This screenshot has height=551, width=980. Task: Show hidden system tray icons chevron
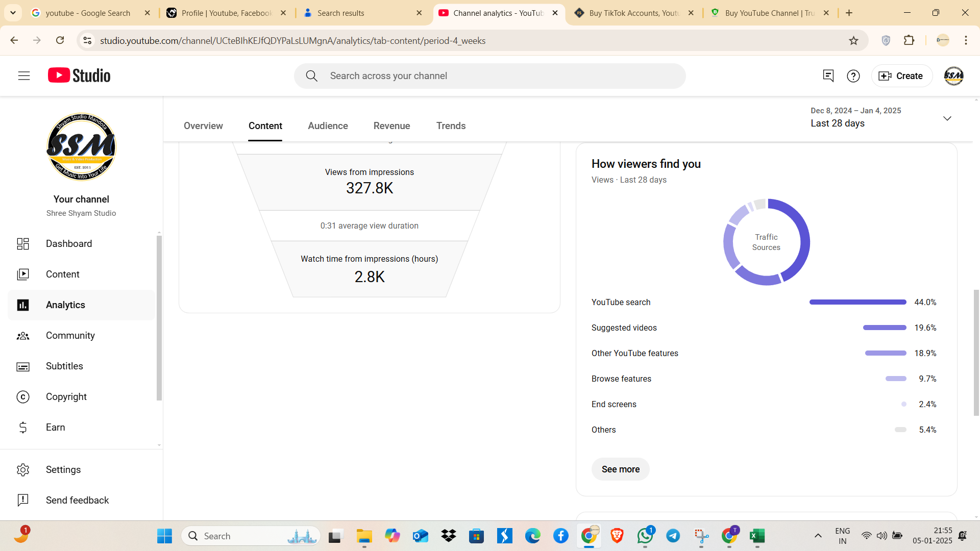(818, 536)
